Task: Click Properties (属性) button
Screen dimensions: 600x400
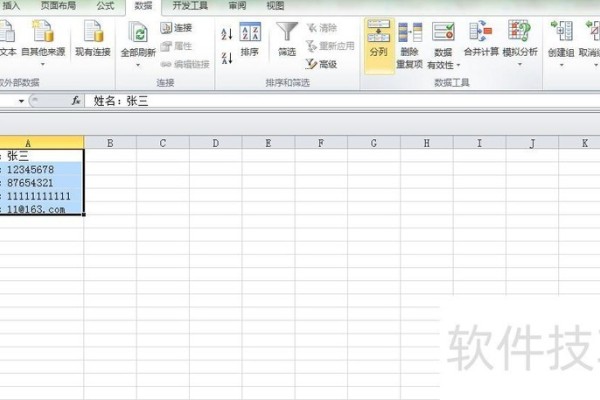Action: point(176,46)
